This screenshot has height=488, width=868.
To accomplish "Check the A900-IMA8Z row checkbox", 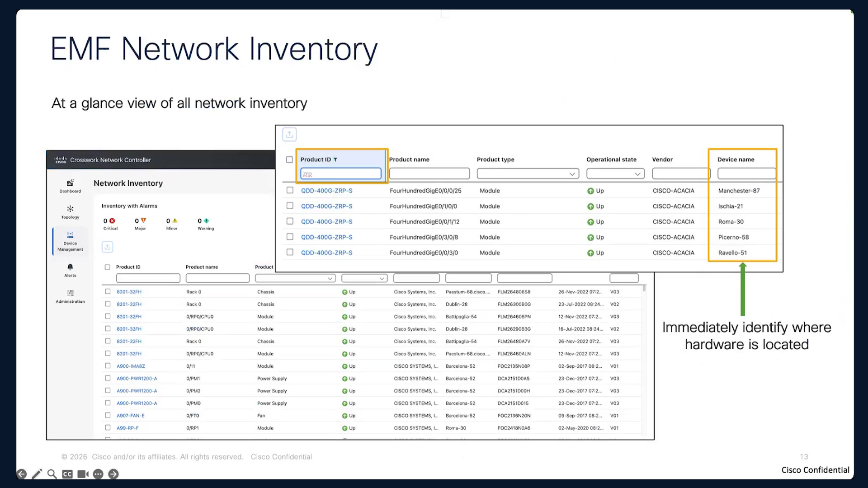I will click(108, 366).
